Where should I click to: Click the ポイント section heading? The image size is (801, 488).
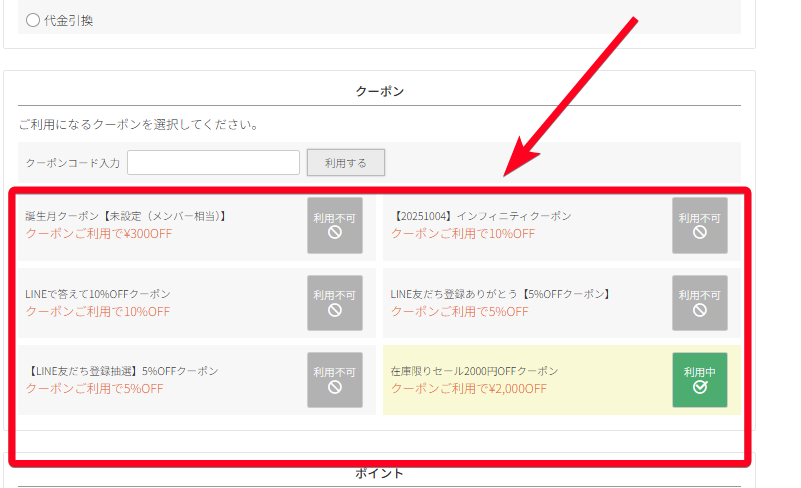pyautogui.click(x=379, y=473)
